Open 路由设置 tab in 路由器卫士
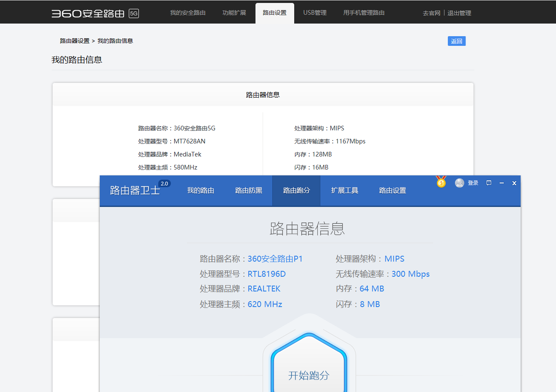The height and width of the screenshot is (392, 556). pyautogui.click(x=393, y=191)
